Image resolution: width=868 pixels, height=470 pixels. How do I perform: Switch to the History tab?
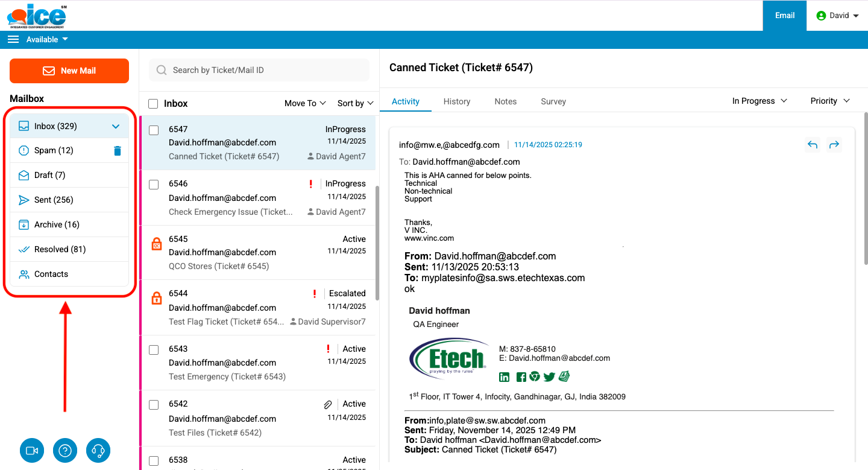[456, 101]
